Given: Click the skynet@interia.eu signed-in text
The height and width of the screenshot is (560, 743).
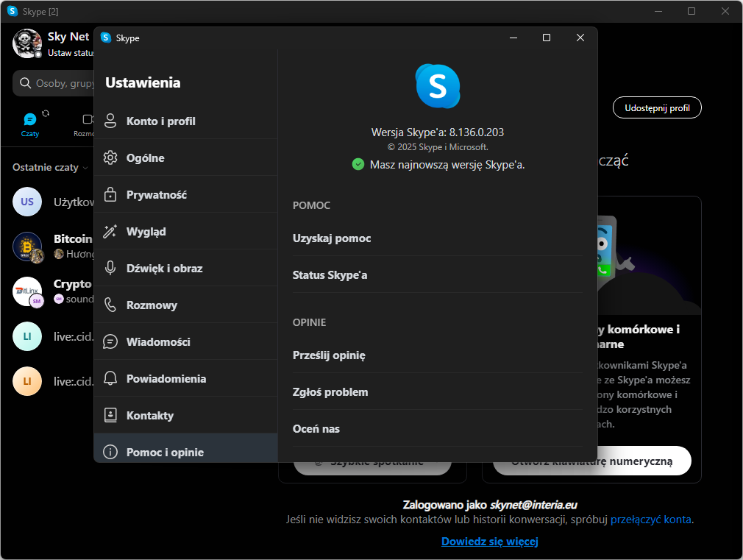Looking at the screenshot, I should coord(533,505).
